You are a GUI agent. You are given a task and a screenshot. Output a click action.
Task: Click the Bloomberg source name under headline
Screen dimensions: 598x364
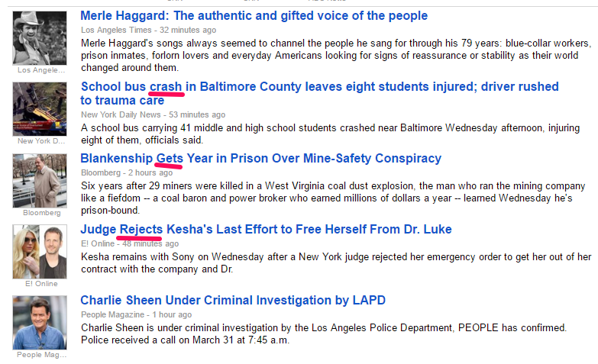click(102, 172)
